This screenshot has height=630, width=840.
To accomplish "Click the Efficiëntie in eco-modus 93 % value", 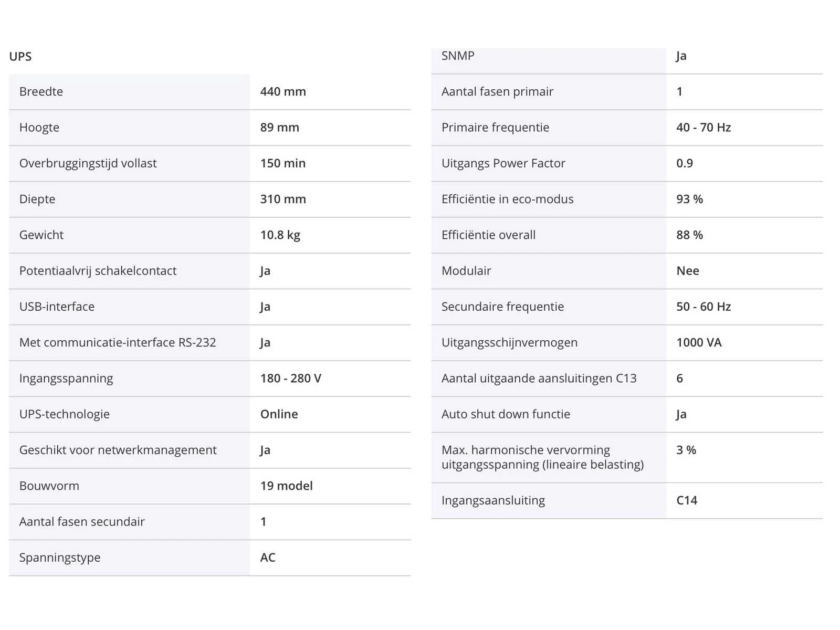I will (690, 199).
